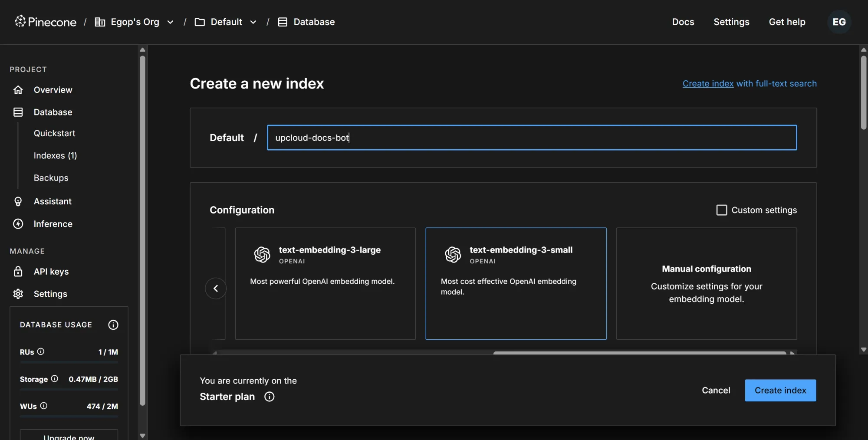Viewport: 868px width, 440px height.
Task: Click the Upgrade now button
Action: (x=69, y=435)
